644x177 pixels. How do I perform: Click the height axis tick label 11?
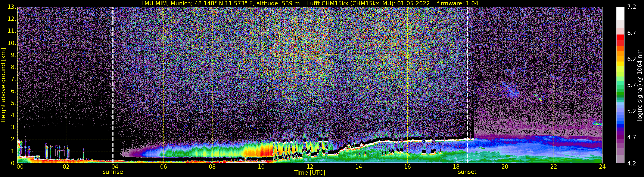pos(12,31)
